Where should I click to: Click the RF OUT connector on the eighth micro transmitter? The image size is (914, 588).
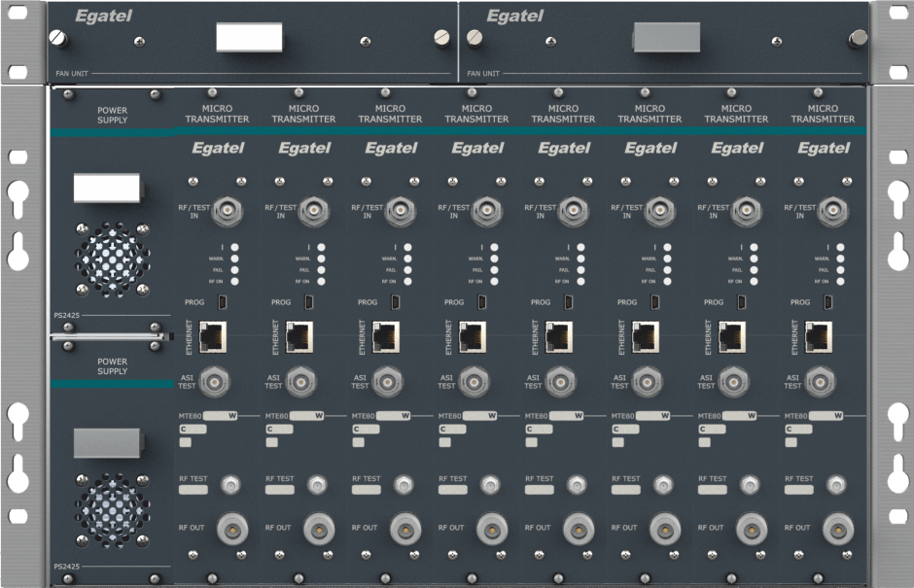point(838,529)
